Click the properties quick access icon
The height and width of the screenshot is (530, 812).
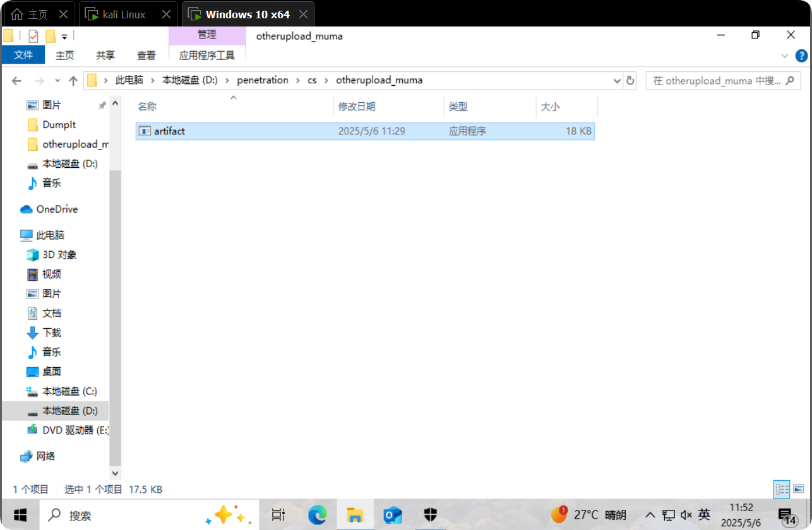(x=34, y=36)
